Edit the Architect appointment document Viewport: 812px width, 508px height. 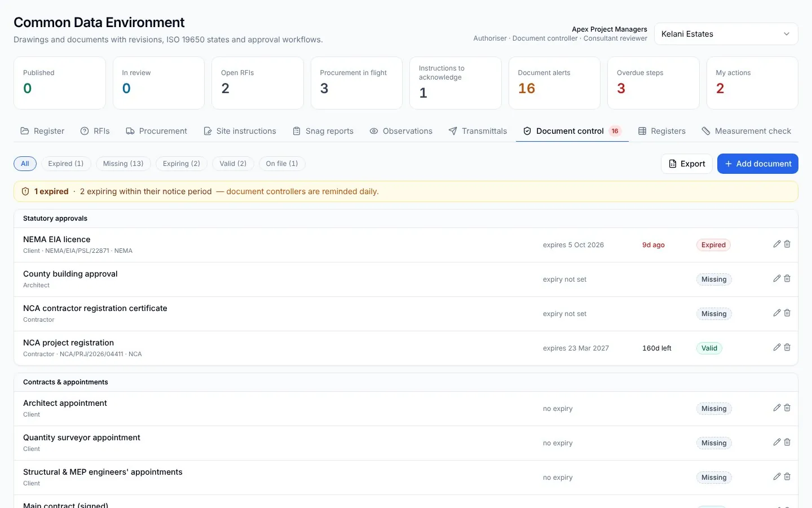[x=776, y=408]
